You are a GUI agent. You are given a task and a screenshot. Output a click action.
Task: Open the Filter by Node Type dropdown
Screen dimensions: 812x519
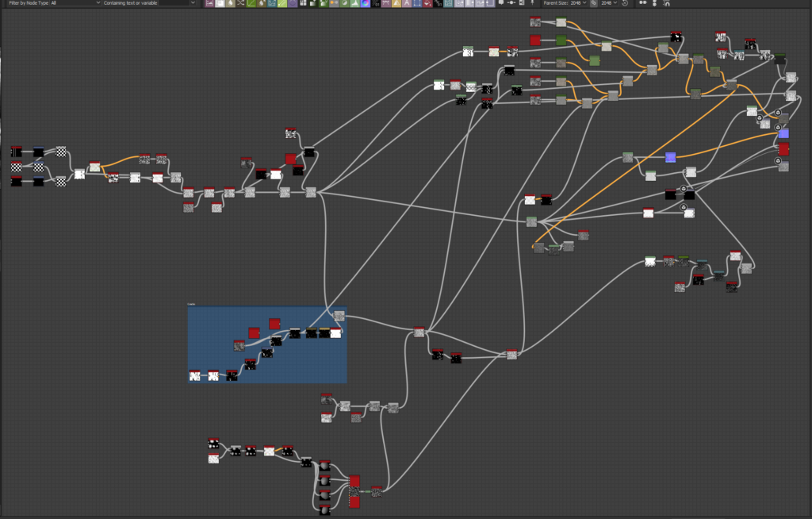[75, 3]
